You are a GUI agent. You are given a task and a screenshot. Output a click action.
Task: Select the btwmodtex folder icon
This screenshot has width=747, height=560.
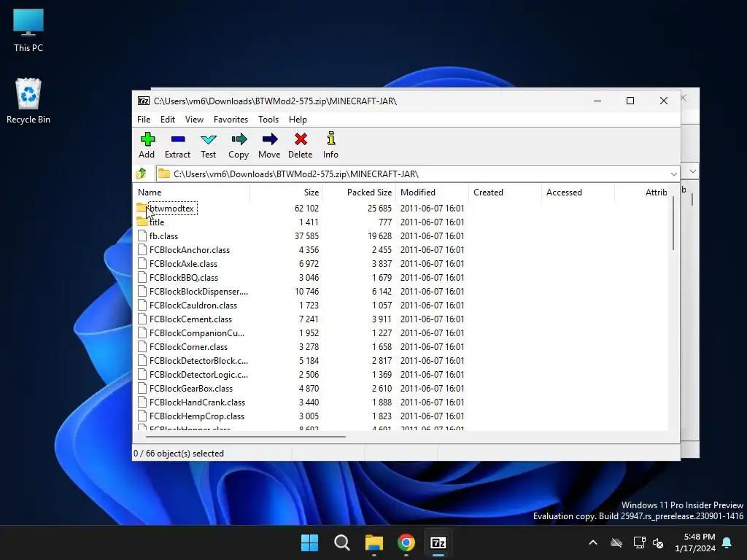click(x=142, y=208)
